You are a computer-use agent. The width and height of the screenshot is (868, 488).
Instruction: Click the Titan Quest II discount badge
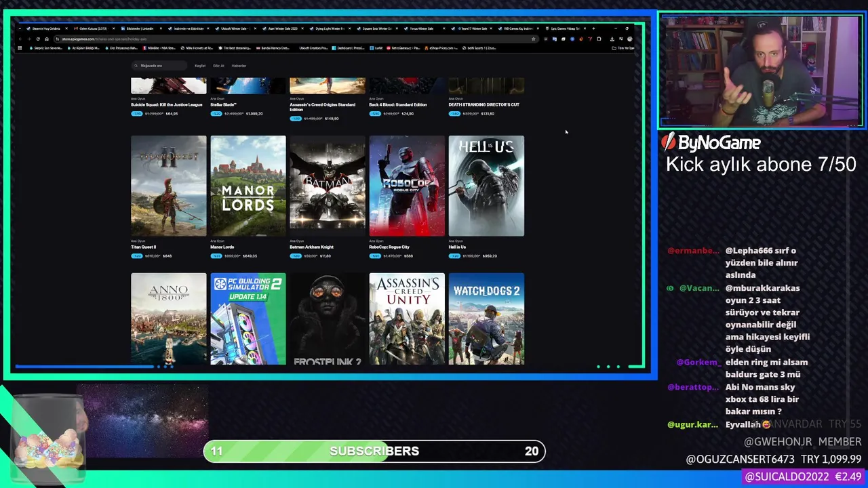pyautogui.click(x=136, y=256)
